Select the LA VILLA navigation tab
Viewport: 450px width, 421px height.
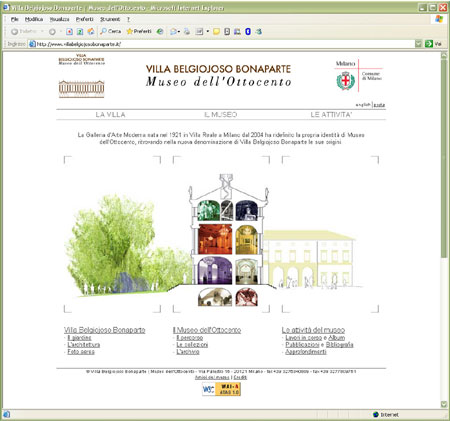pyautogui.click(x=110, y=115)
